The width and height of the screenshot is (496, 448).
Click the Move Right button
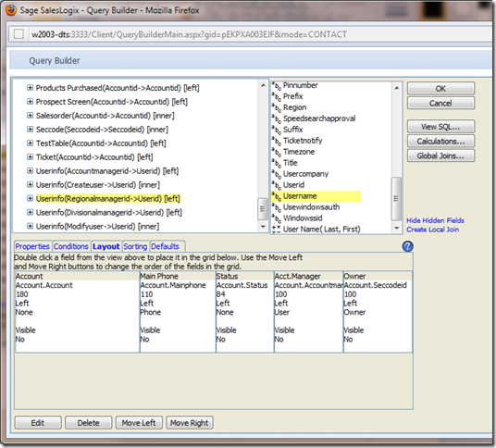pos(190,423)
